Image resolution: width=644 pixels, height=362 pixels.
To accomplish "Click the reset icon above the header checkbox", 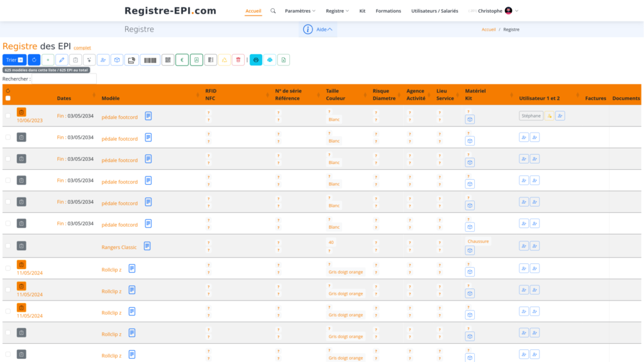I will point(8,91).
